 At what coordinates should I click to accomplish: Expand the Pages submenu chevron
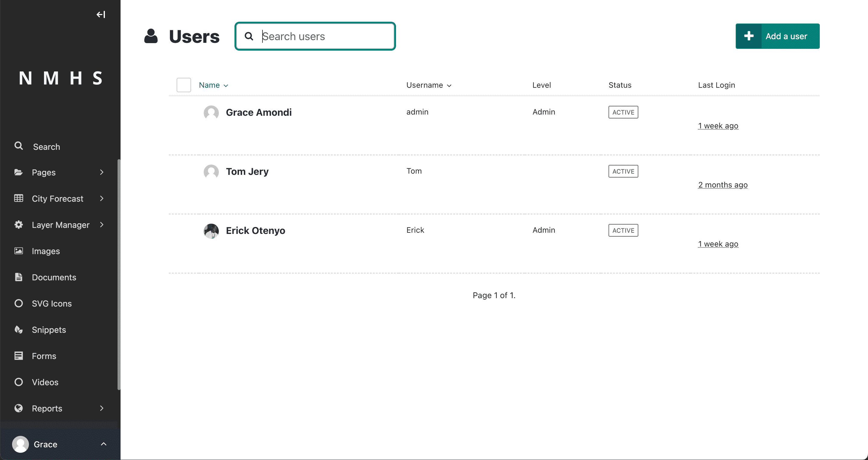click(102, 172)
